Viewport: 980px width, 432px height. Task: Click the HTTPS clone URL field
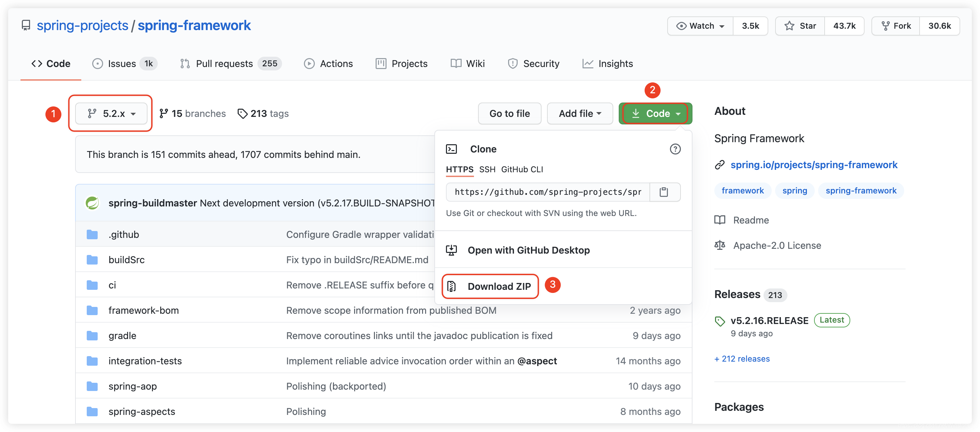pos(548,192)
